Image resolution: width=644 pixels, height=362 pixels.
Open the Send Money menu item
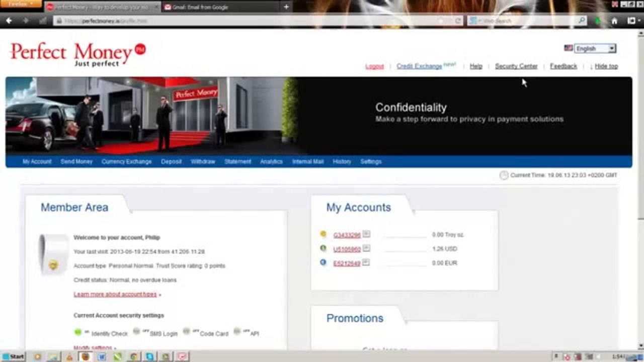[76, 161]
